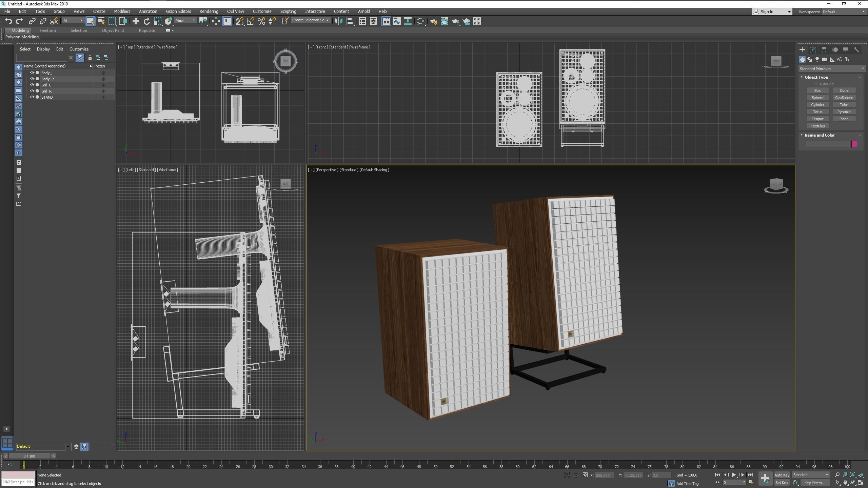Image resolution: width=868 pixels, height=488 pixels.
Task: Click the MAXScript Mini listener field
Action: (18, 482)
